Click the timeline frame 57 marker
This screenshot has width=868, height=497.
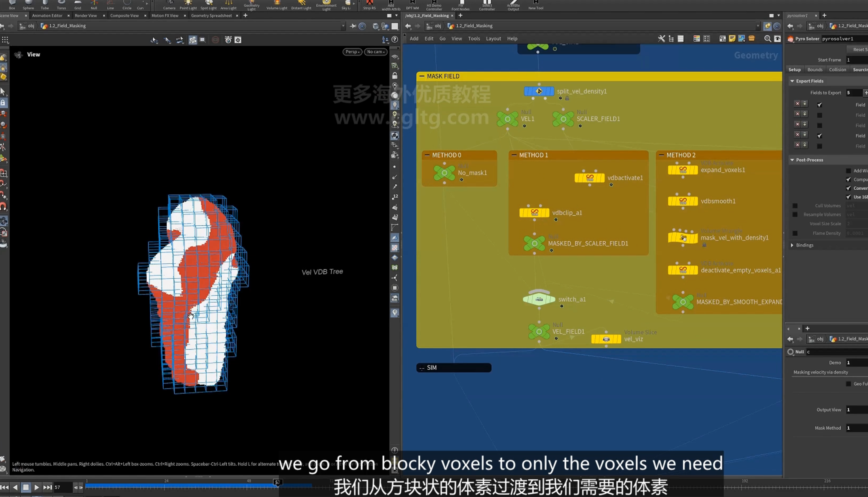[x=277, y=482]
